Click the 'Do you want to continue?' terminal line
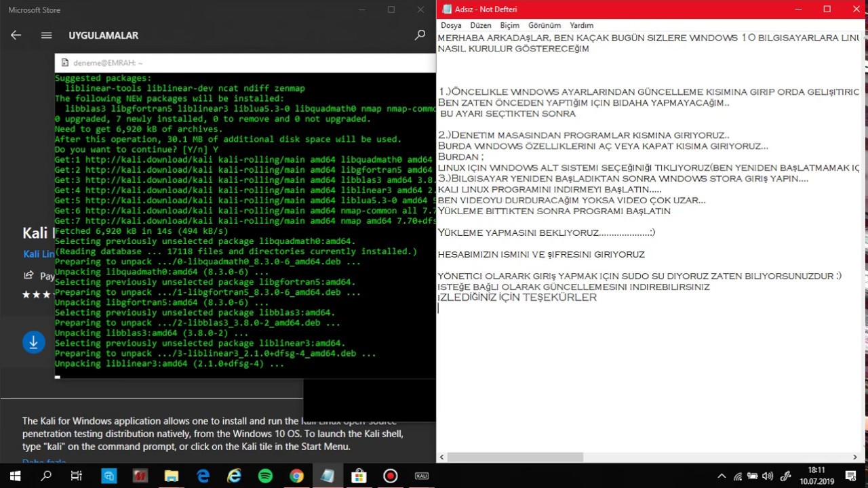The image size is (868, 488). click(136, 149)
